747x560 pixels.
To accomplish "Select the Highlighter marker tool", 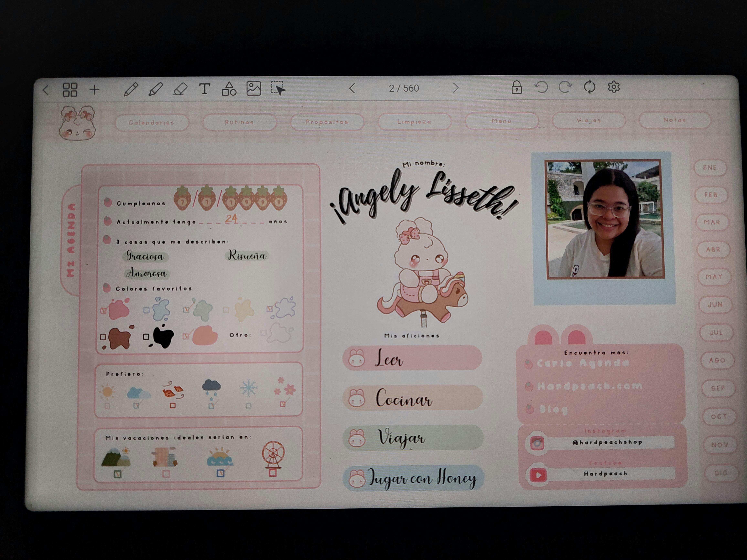I will pyautogui.click(x=155, y=89).
